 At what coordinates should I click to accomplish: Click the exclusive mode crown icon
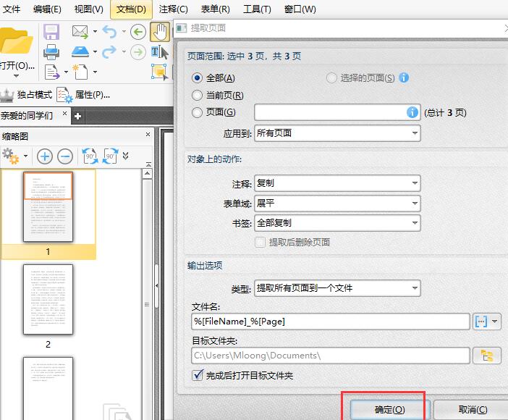click(7, 95)
